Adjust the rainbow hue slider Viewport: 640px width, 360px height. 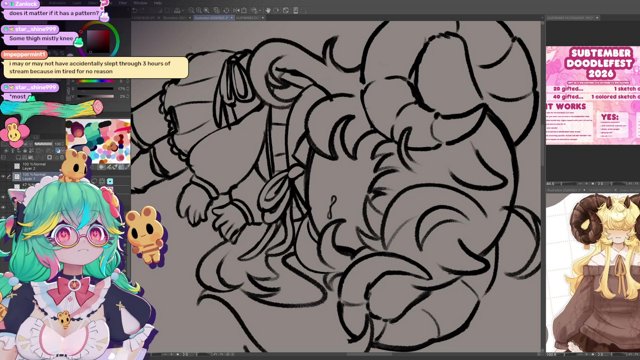pos(96,81)
